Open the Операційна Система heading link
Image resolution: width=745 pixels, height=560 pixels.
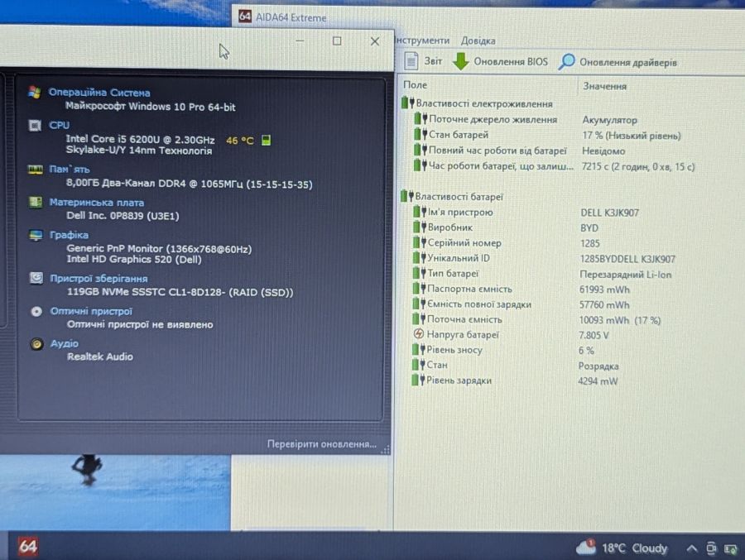(99, 93)
